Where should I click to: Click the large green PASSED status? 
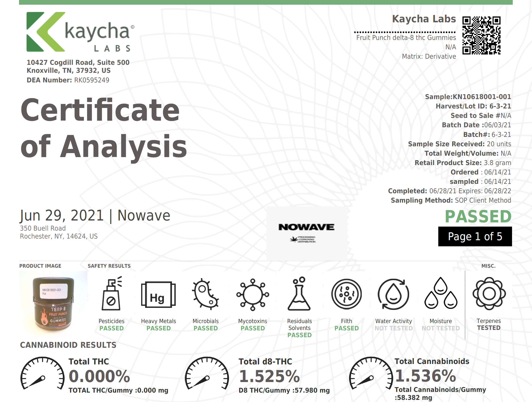478,217
